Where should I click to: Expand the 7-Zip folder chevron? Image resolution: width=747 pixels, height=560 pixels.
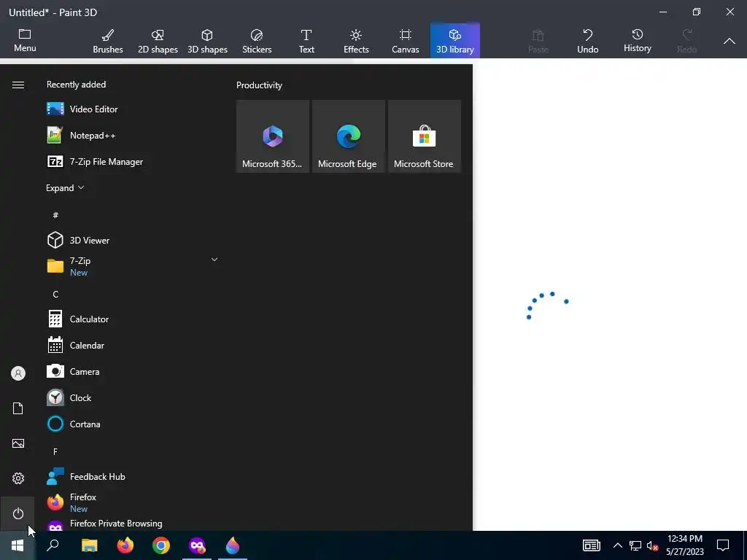click(214, 260)
